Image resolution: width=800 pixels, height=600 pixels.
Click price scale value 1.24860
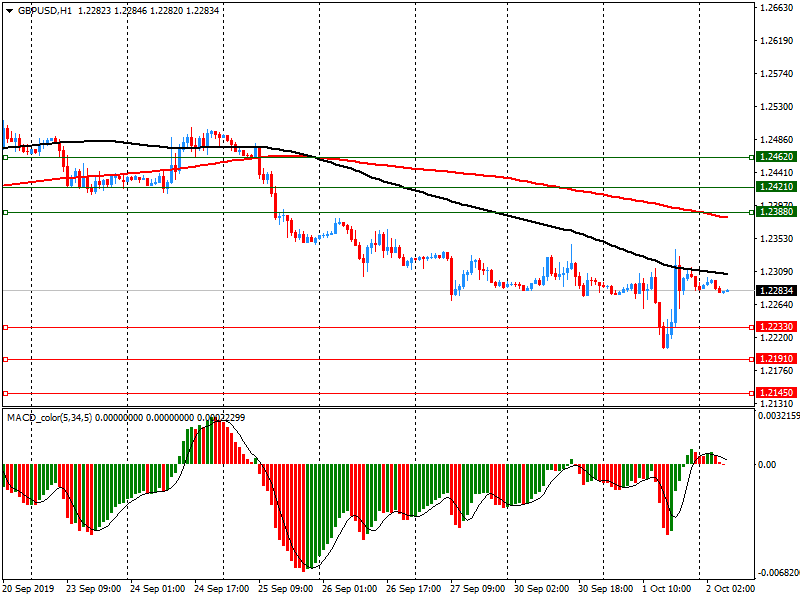pos(777,140)
